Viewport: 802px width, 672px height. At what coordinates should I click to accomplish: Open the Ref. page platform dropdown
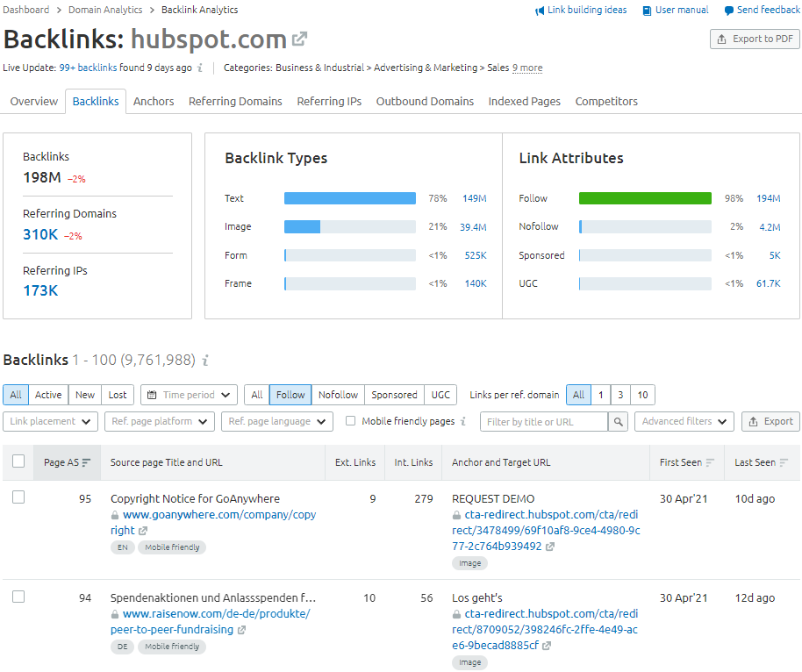pos(160,421)
